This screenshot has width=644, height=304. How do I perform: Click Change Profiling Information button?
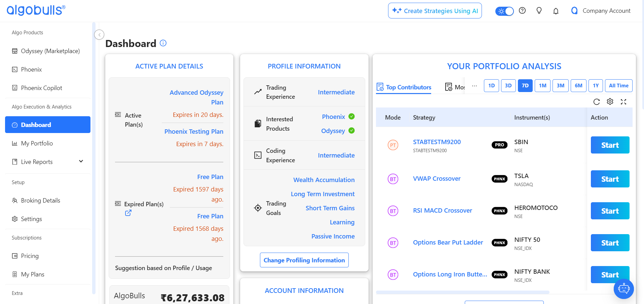[304, 260]
